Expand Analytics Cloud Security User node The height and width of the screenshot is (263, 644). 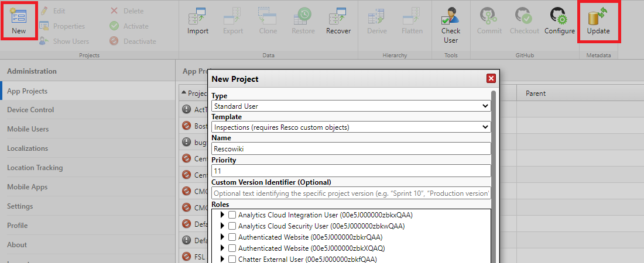222,226
